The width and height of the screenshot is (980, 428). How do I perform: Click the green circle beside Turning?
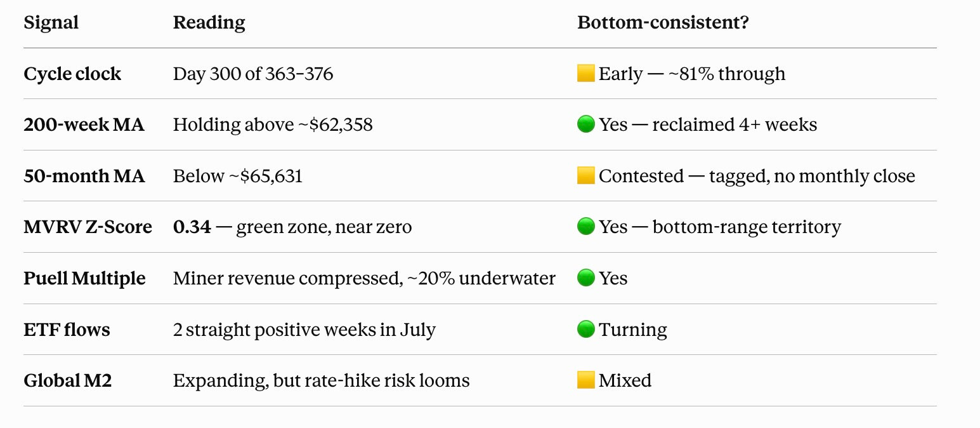(x=585, y=330)
